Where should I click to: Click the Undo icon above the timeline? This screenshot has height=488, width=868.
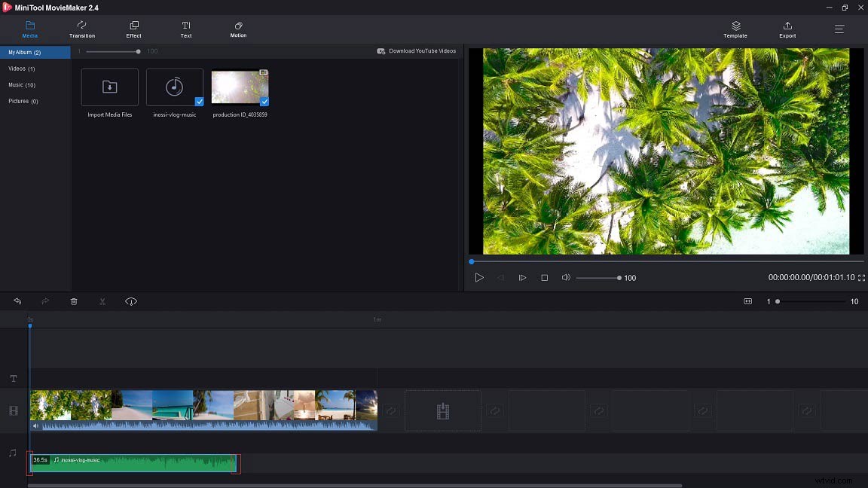(x=17, y=301)
